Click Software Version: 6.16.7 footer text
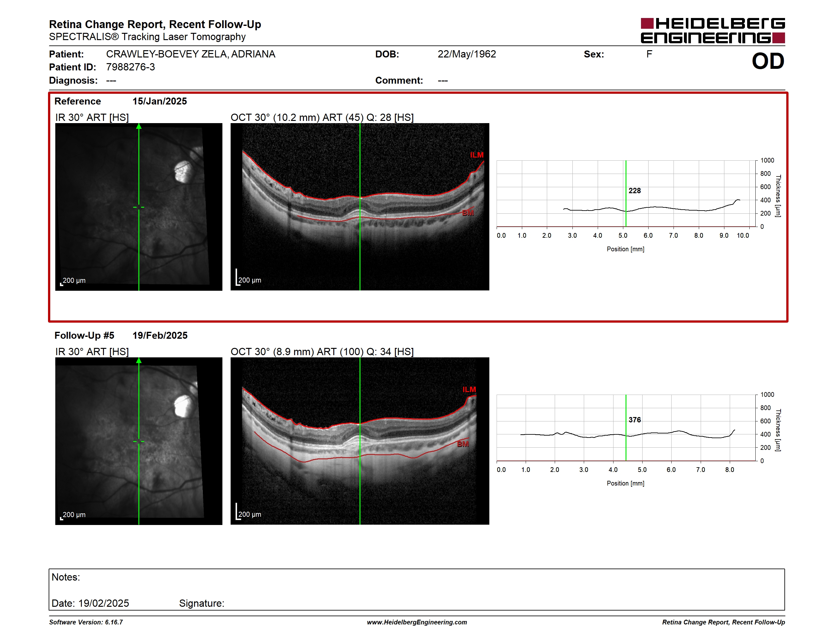The image size is (834, 644). click(x=86, y=622)
